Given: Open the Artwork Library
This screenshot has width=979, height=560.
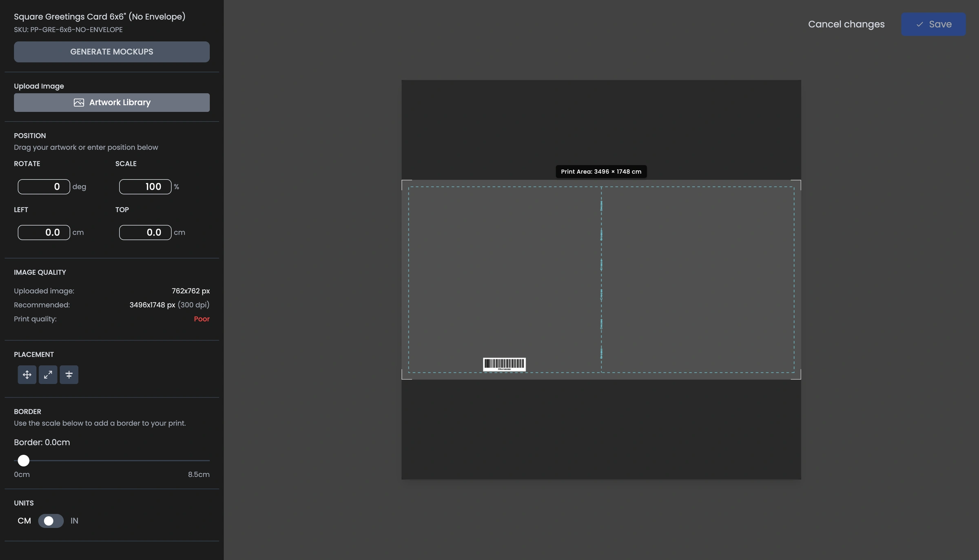Looking at the screenshot, I should pyautogui.click(x=112, y=102).
